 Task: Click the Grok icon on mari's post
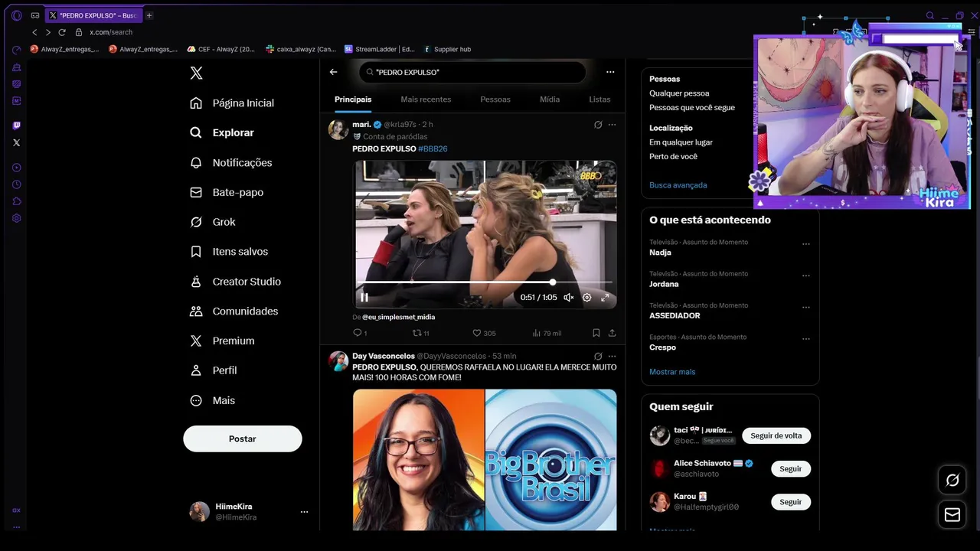598,124
